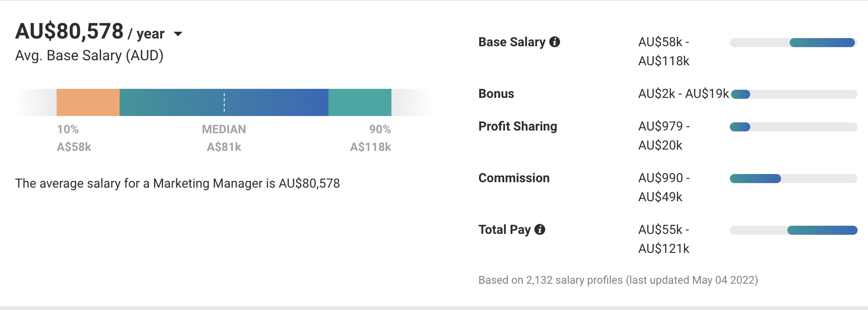Select the 'Avg. Base Salary (AUD)' subtitle
This screenshot has width=868, height=310.
click(89, 56)
